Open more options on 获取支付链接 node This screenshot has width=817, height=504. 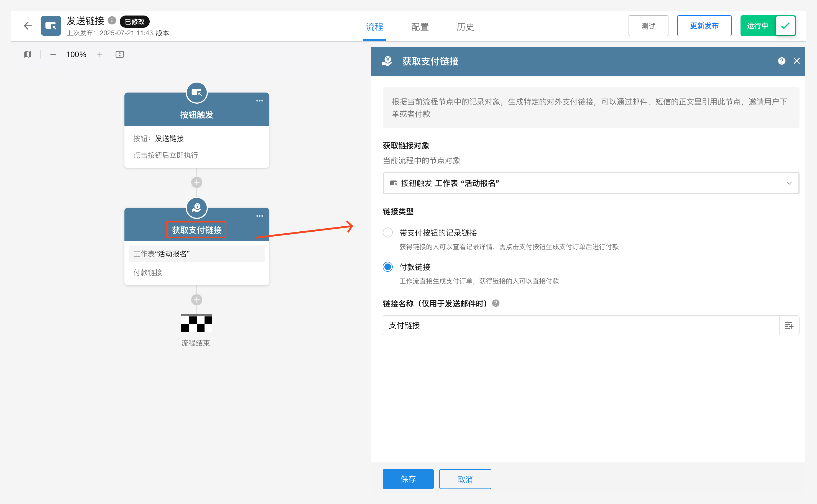(x=260, y=216)
